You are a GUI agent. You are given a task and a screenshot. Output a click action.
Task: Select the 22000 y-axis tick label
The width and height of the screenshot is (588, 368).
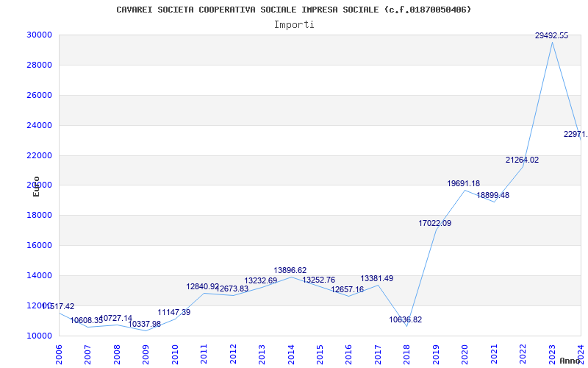(x=39, y=155)
